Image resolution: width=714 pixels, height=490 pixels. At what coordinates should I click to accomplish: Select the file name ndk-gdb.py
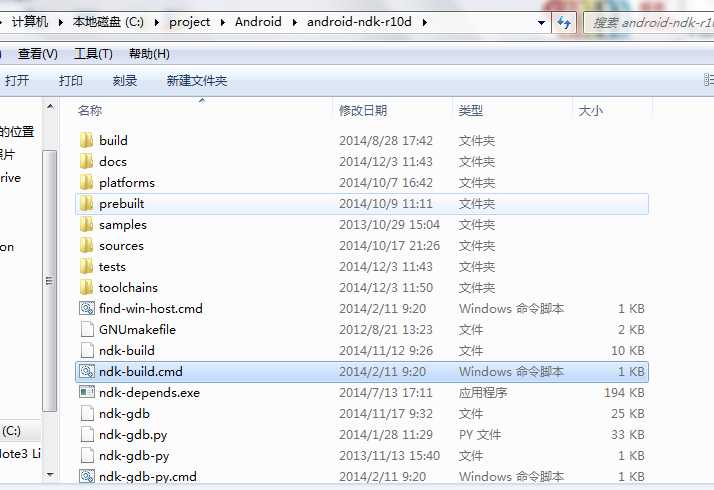click(x=133, y=435)
